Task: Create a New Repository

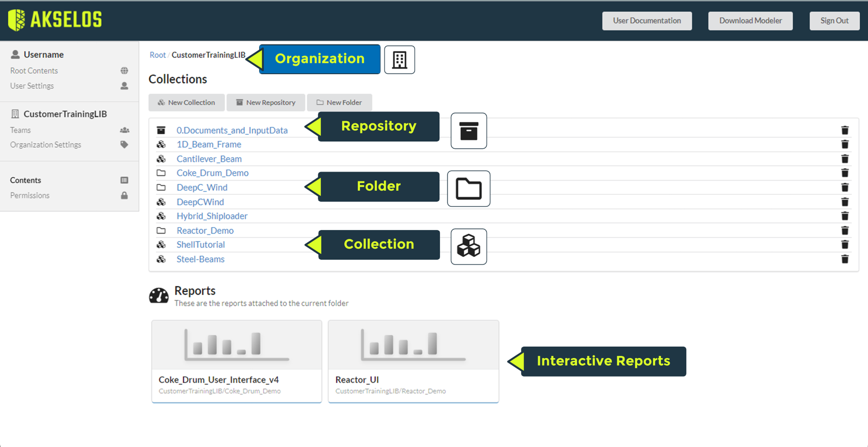Action: click(x=266, y=103)
